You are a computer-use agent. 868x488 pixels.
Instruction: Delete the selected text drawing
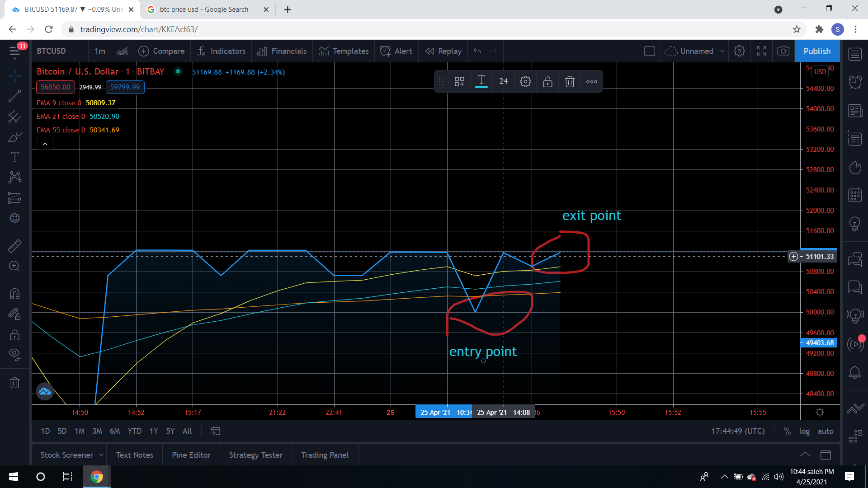click(570, 81)
